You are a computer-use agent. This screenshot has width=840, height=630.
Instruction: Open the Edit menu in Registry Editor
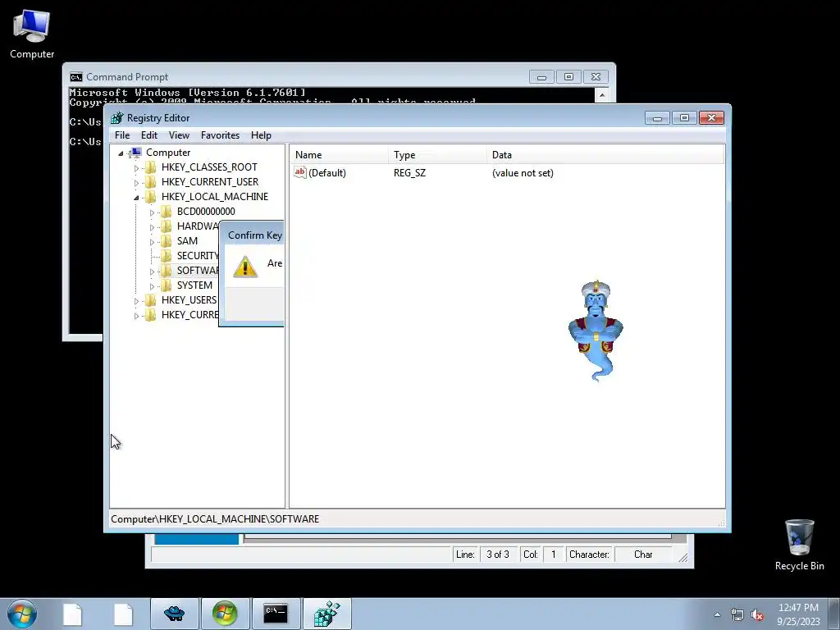point(149,135)
